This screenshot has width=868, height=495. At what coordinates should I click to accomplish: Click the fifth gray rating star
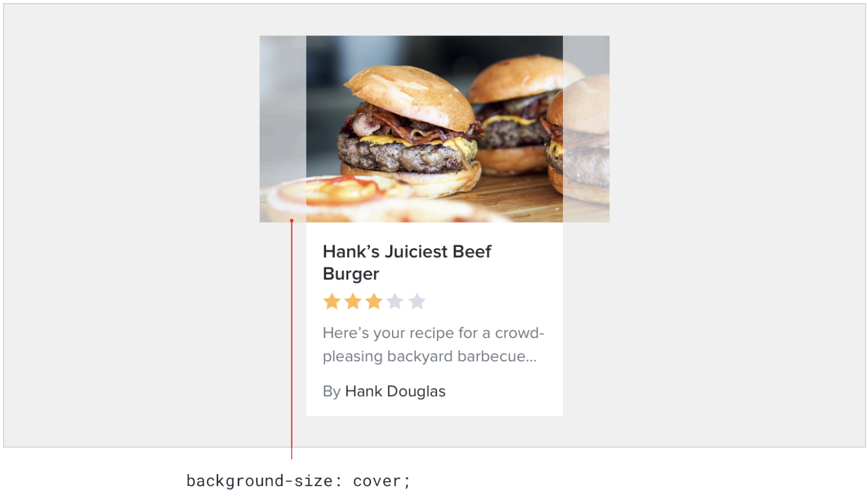417,301
